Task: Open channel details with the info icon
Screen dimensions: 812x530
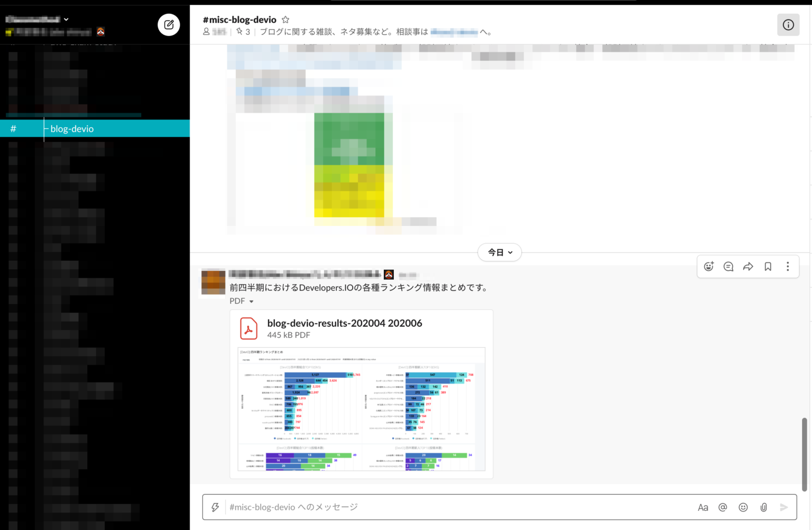Action: (788, 24)
